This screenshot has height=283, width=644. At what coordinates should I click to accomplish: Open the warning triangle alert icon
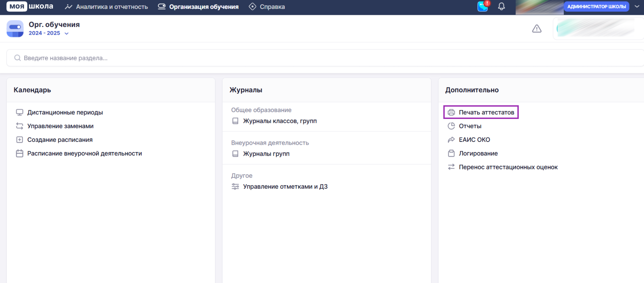pos(537,29)
